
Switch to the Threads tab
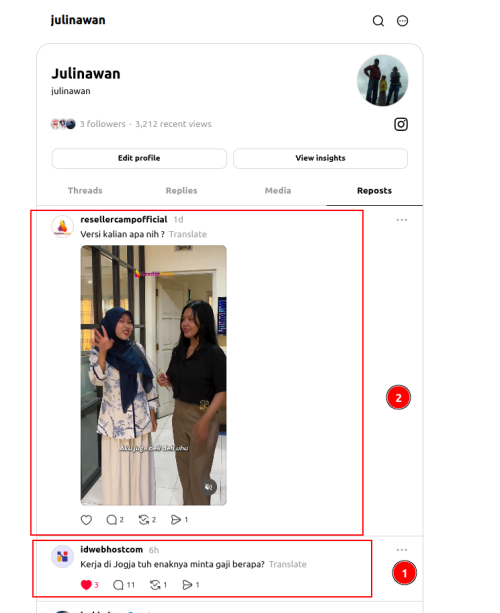tap(85, 190)
